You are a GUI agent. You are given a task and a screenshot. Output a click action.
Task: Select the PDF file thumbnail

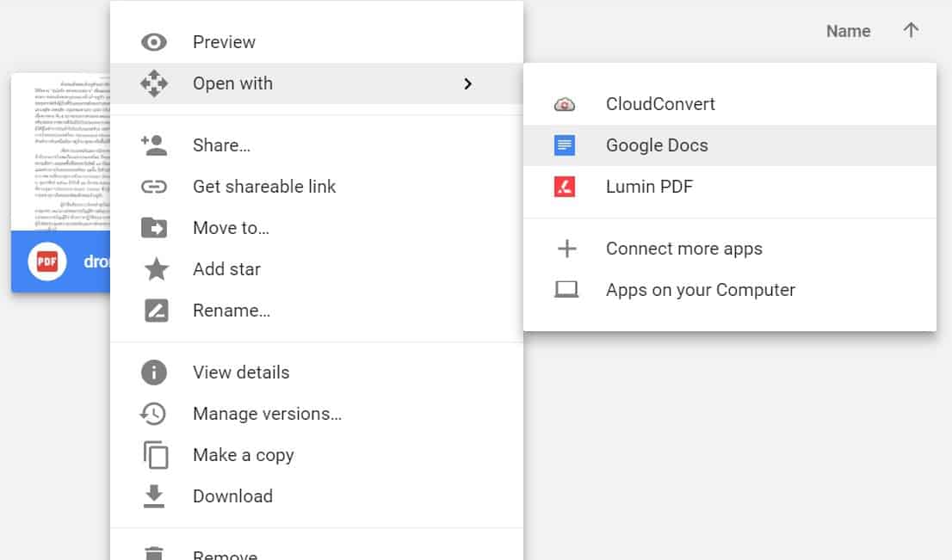tap(61, 152)
